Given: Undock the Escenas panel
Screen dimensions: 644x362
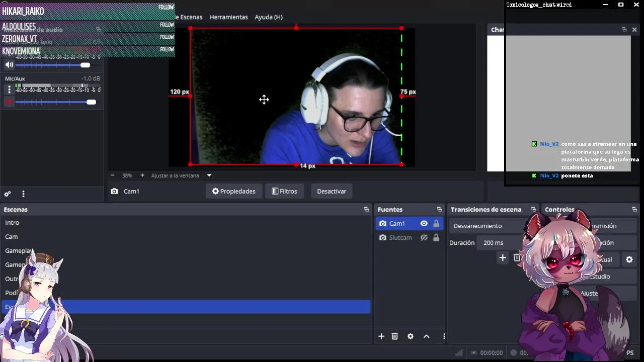Looking at the screenshot, I should tap(366, 209).
